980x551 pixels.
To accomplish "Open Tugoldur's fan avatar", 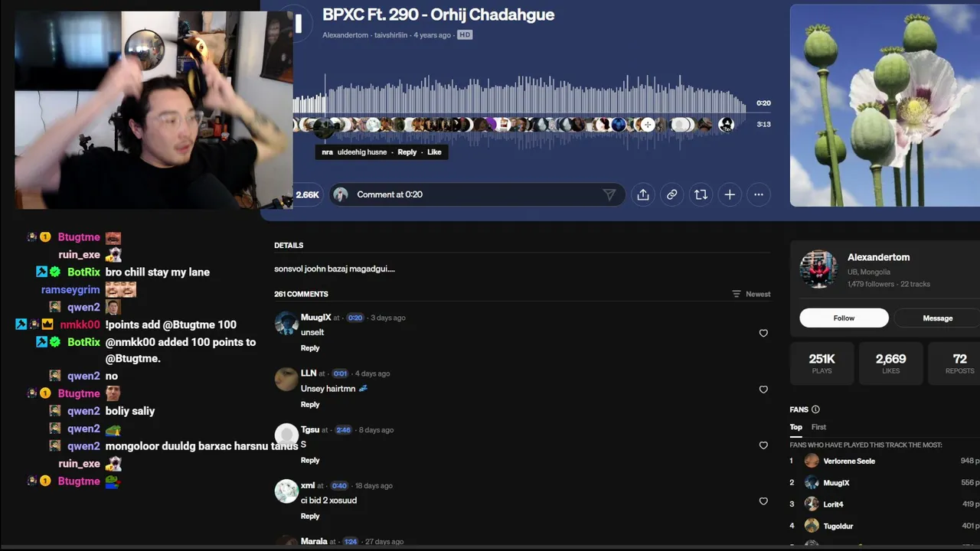I will click(x=812, y=526).
